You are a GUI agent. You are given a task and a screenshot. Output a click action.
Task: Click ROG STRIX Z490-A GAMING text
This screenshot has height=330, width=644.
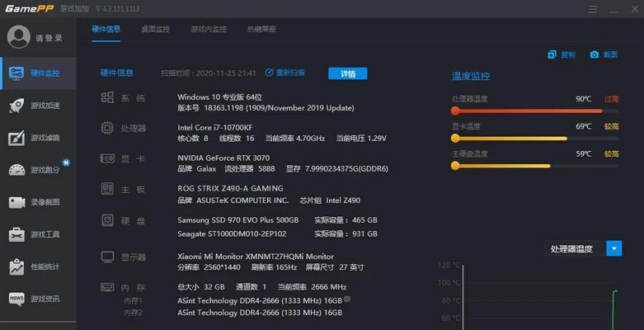230,188
